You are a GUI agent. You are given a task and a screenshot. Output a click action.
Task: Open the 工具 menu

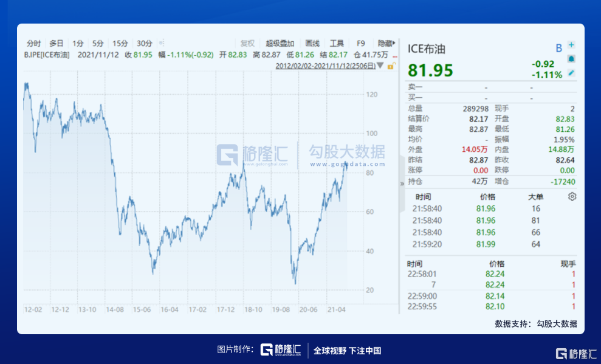point(337,43)
